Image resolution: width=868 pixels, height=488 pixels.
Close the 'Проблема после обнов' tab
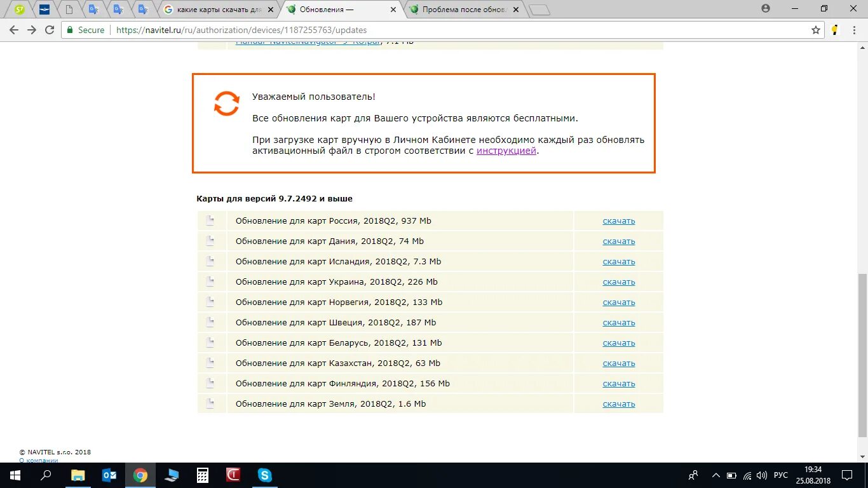click(x=515, y=10)
